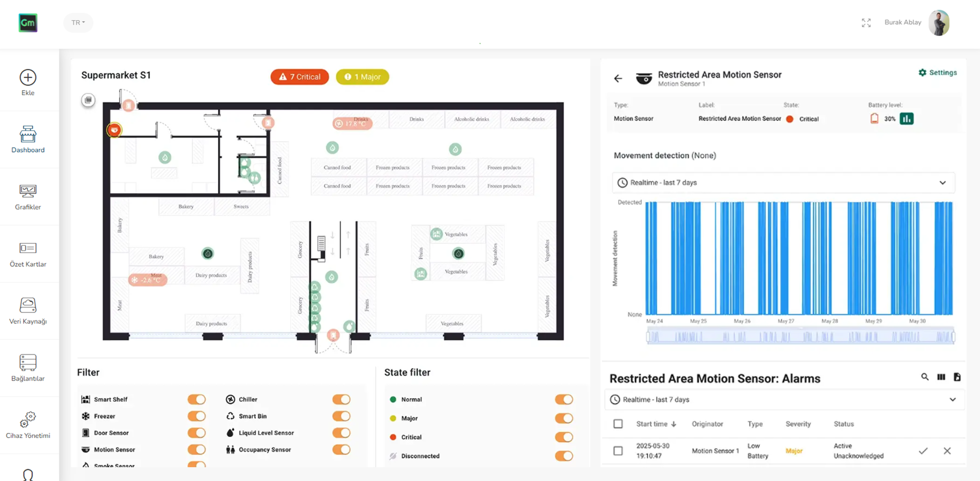Check the Low Battery alarm row checkbox

tap(618, 451)
